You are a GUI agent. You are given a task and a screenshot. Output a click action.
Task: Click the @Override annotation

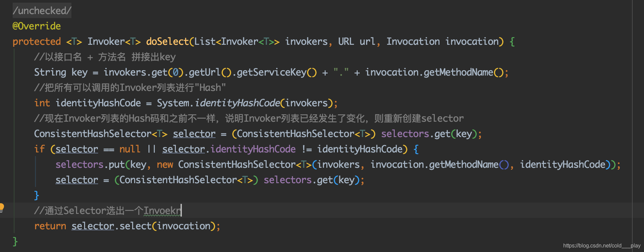pos(37,26)
